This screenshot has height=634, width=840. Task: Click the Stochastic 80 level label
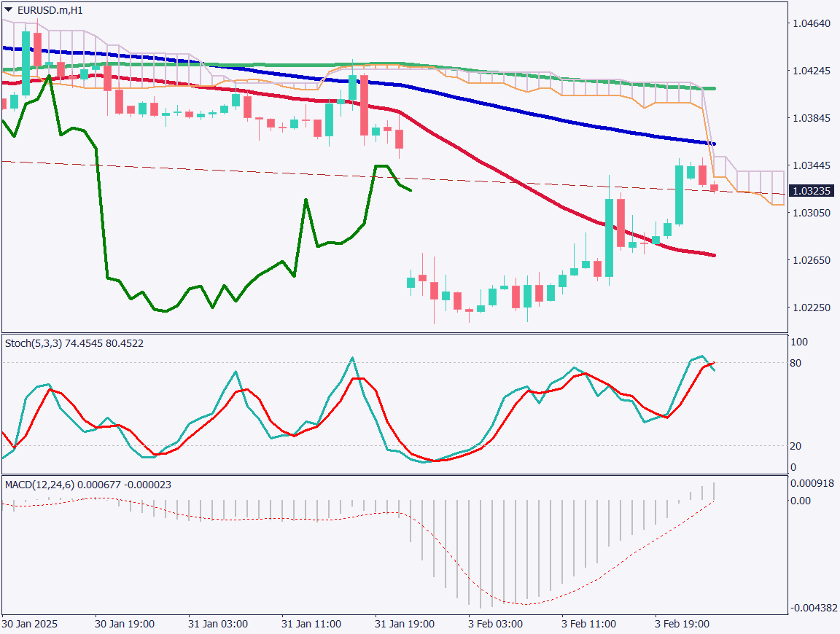796,363
